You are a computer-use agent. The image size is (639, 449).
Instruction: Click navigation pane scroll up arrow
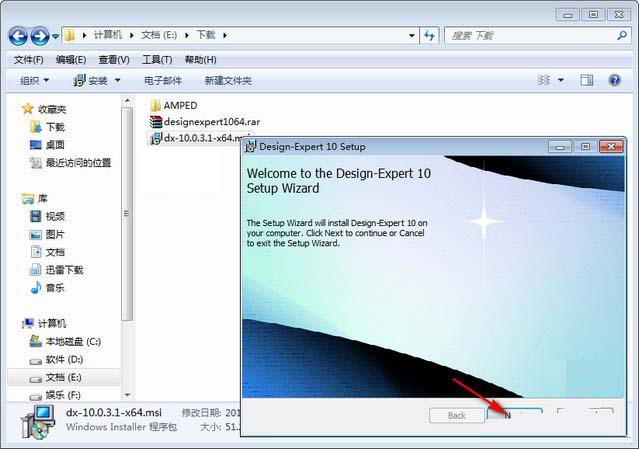tap(127, 100)
